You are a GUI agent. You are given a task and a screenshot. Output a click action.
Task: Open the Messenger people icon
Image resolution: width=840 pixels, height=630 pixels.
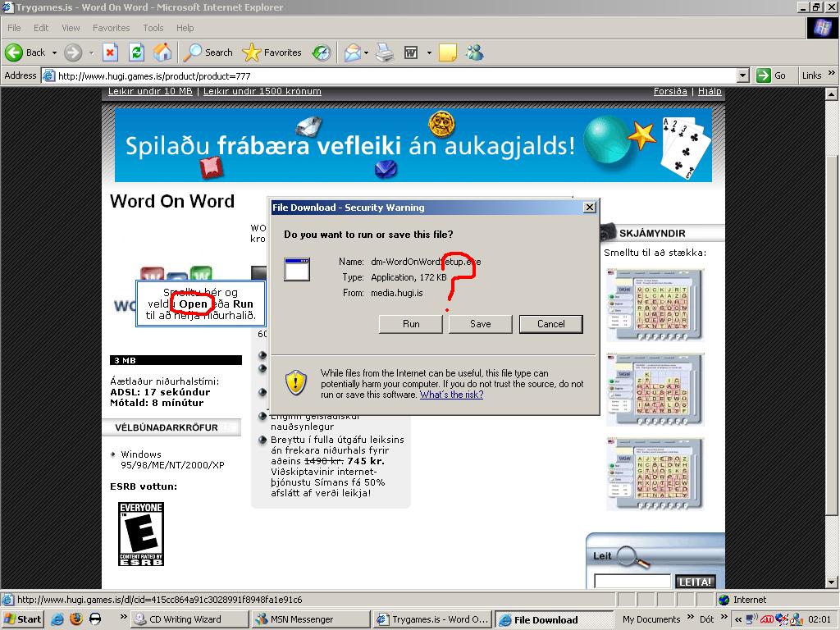click(x=475, y=52)
